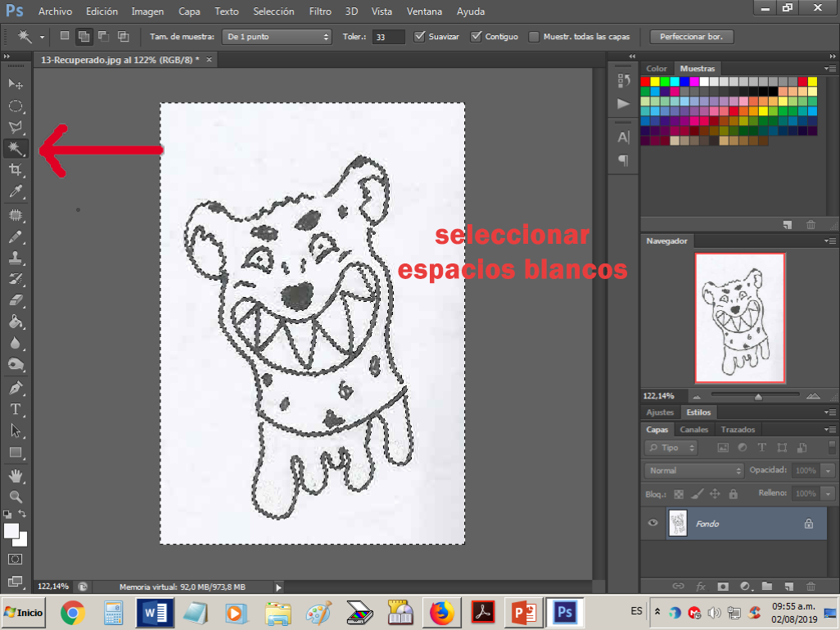Toggle lock transparent pixels
Image resolution: width=840 pixels, height=630 pixels.
[x=678, y=494]
